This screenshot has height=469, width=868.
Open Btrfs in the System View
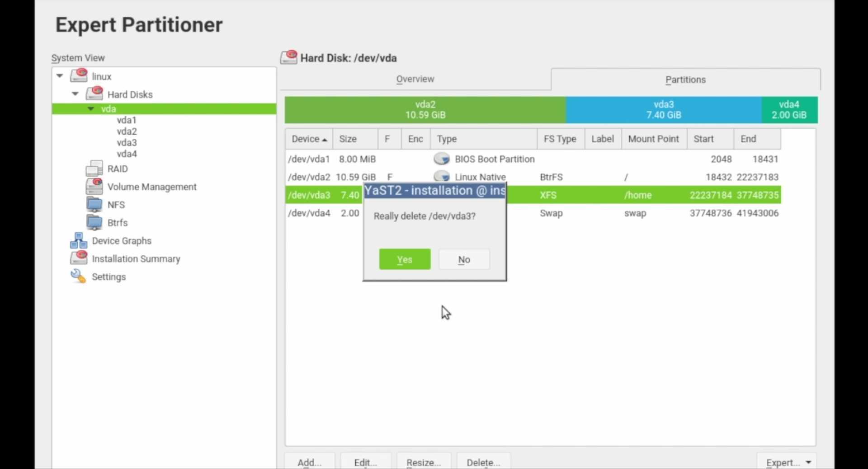point(118,223)
